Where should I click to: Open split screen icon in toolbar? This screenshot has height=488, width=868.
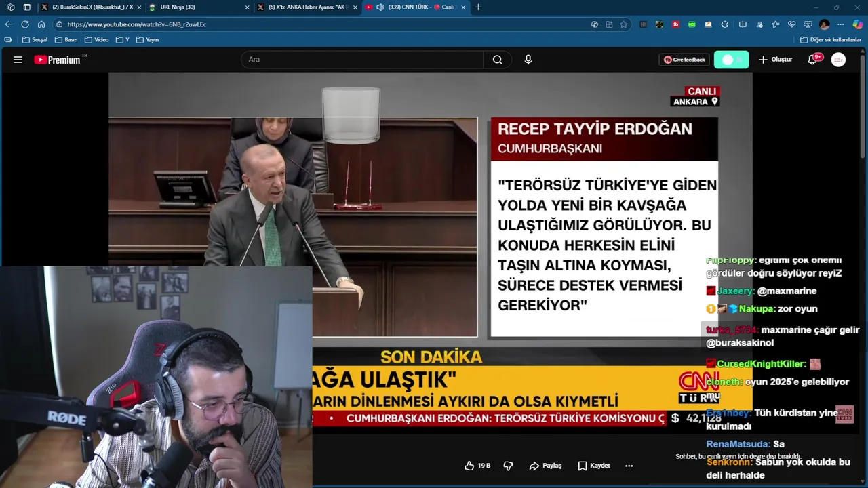tap(743, 24)
